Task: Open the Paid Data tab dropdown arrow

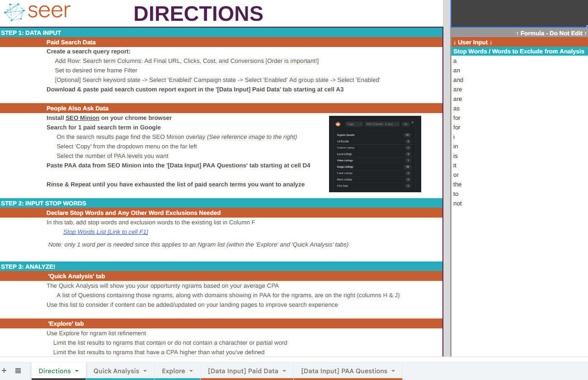Action: pos(285,371)
